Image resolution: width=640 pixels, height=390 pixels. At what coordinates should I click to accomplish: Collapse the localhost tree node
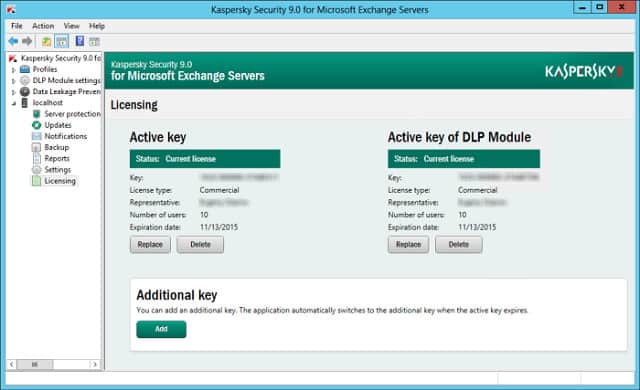13,103
